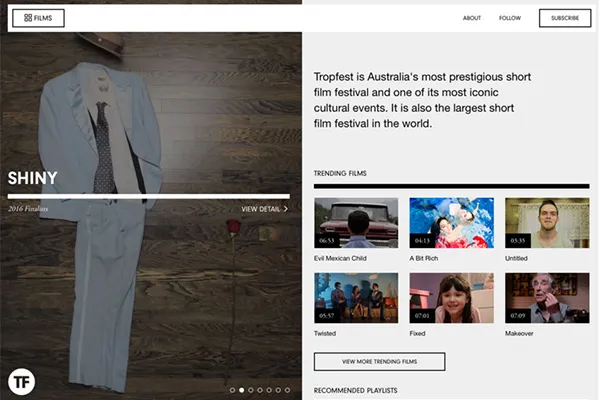
Task: Play the Fixed film thumbnail
Action: (451, 297)
